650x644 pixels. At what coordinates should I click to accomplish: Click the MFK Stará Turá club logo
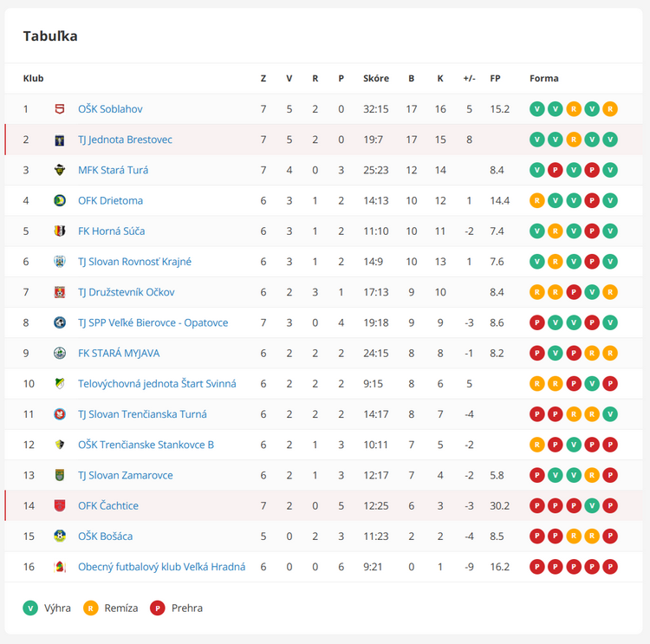(x=59, y=170)
